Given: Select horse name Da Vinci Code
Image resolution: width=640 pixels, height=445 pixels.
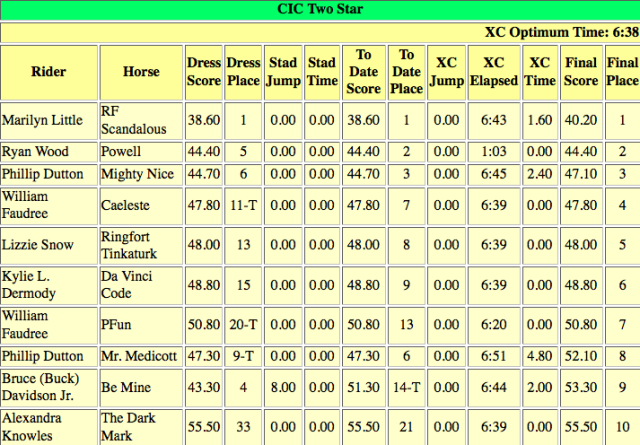Looking at the screenshot, I should point(127,285).
